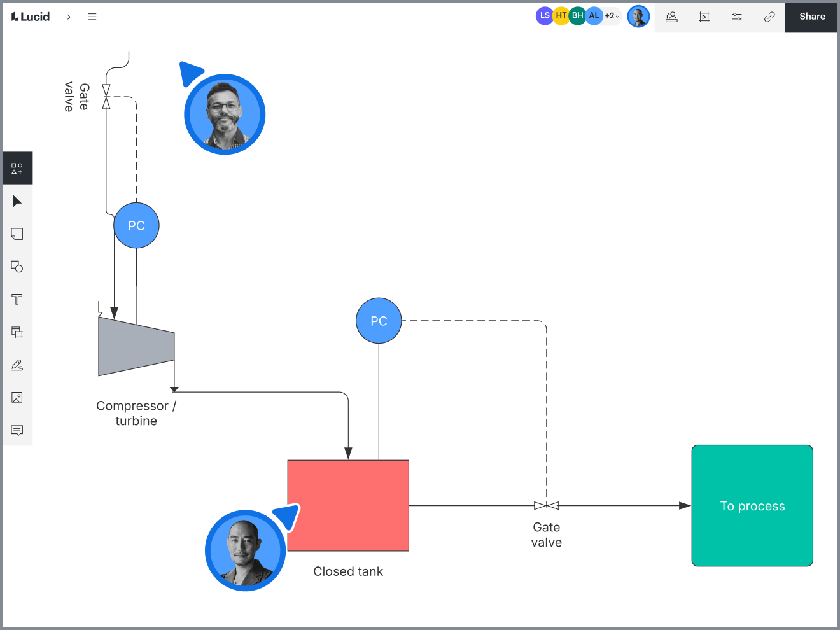Select the Compressor / turbine label
This screenshot has width=840, height=630.
click(136, 414)
